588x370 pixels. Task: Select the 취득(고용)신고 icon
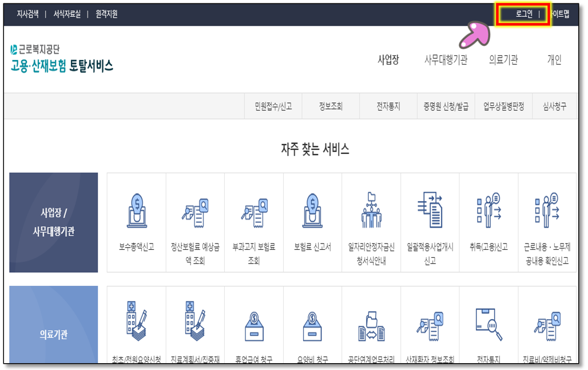point(488,211)
